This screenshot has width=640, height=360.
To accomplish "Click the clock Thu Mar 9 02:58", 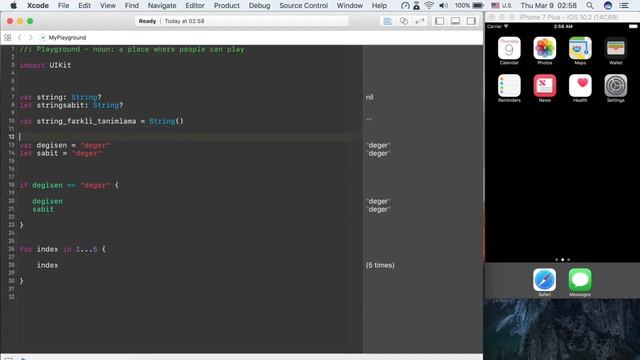I will click(x=549, y=5).
